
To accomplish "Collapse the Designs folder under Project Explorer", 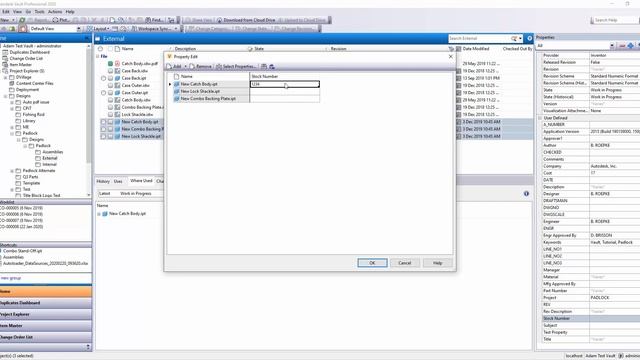I will (x=6, y=96).
